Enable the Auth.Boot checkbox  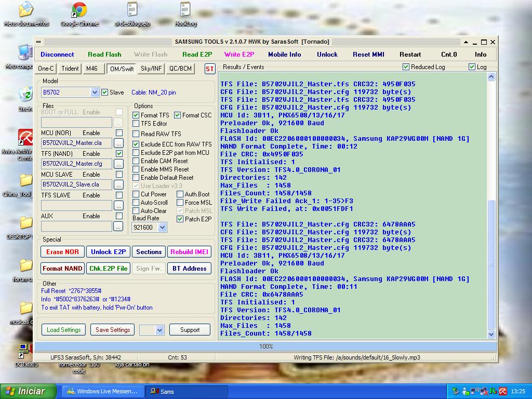pyautogui.click(x=180, y=194)
